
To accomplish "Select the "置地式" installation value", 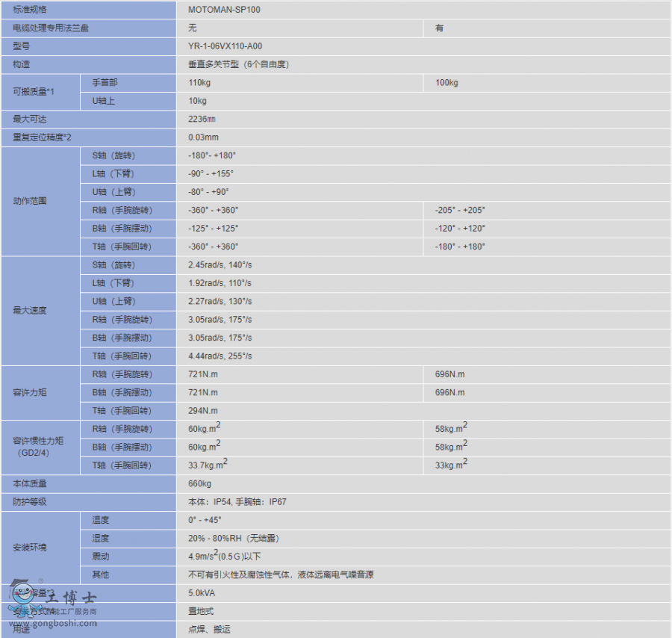I will (x=201, y=611).
